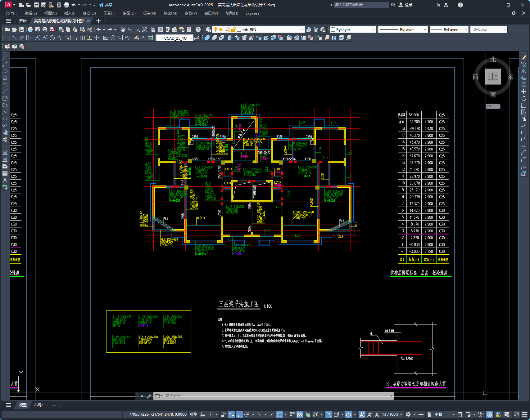Click the Share paper plane icon
Screen dimensions: 530x420
pos(101,5)
